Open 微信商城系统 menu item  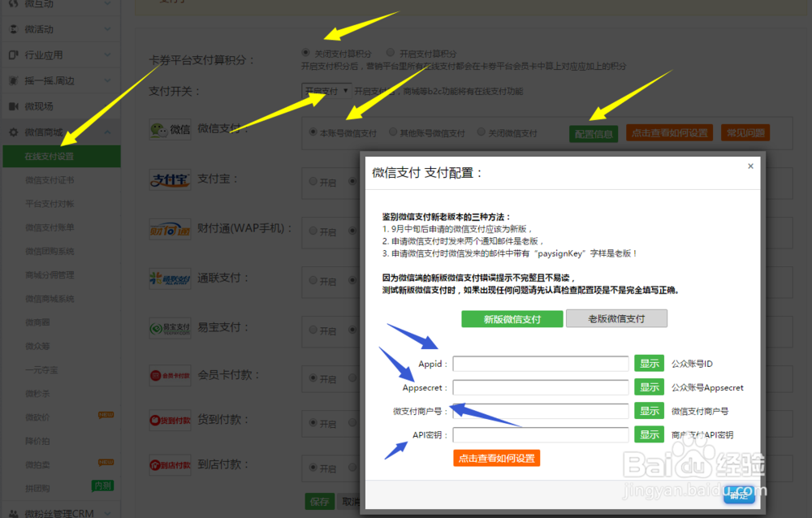pos(50,299)
